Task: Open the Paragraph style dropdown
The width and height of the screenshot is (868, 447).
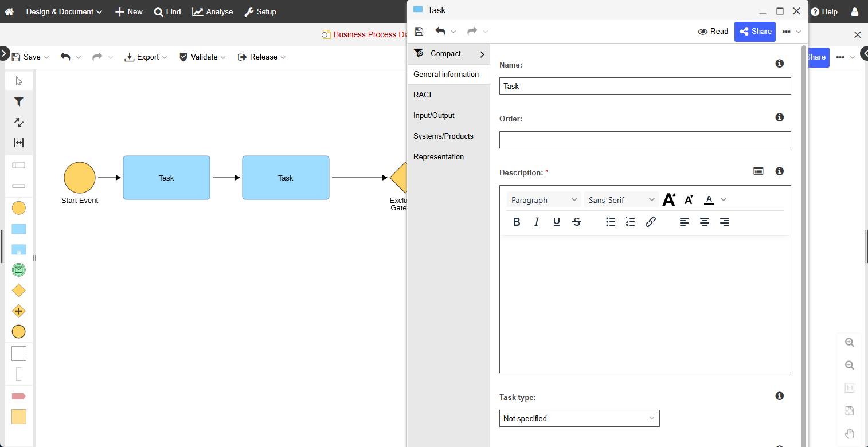Action: [544, 200]
